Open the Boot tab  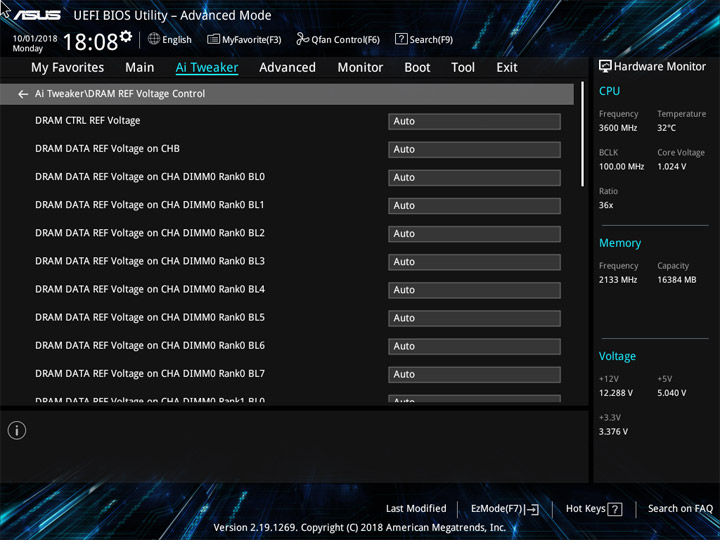[x=417, y=68]
